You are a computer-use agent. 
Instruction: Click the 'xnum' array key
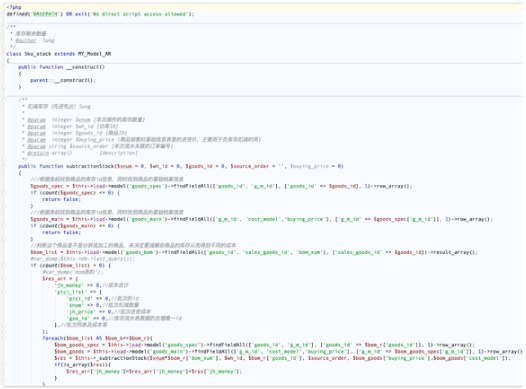[75, 305]
